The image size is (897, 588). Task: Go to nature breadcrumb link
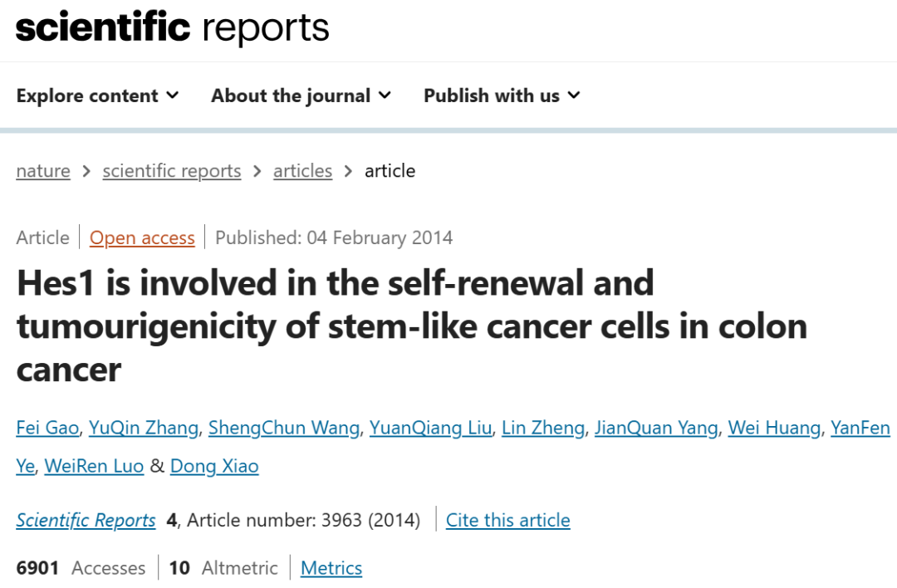click(43, 171)
